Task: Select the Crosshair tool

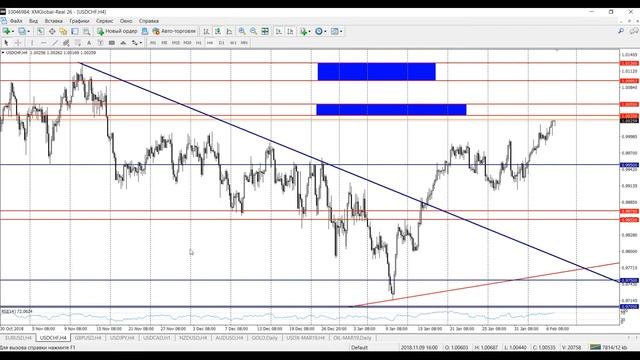Action: (18, 43)
